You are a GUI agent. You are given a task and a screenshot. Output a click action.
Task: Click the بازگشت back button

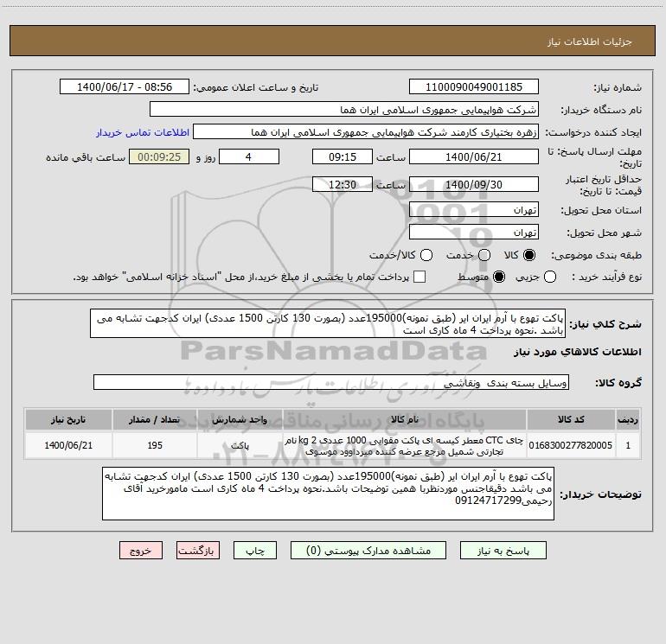pyautogui.click(x=198, y=551)
